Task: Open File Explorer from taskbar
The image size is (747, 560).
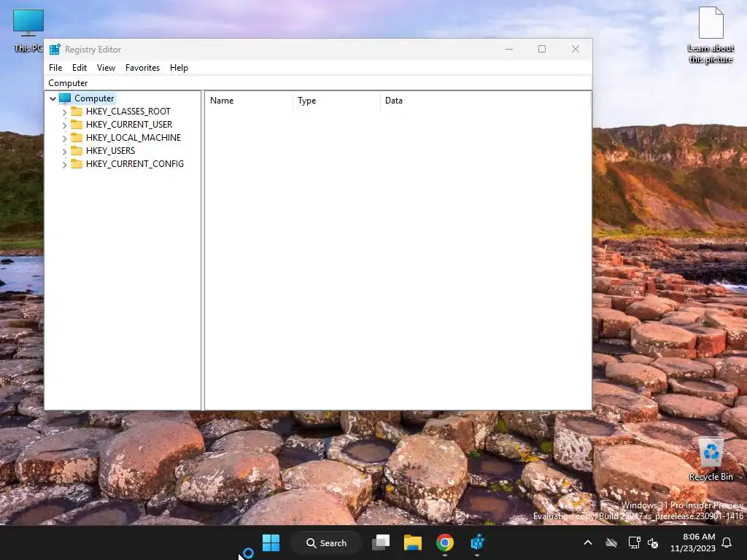Action: (413, 542)
